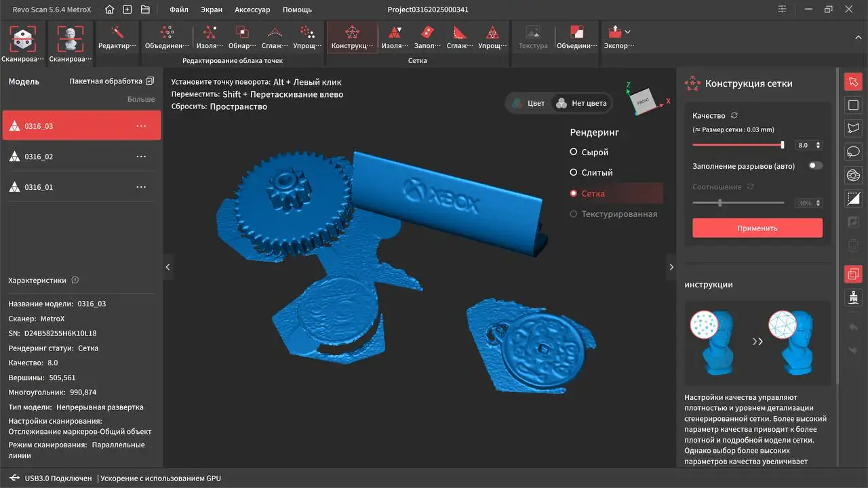Choose the mesh Изоля… isolation tool
This screenshot has width=868, height=488.
pyautogui.click(x=395, y=38)
